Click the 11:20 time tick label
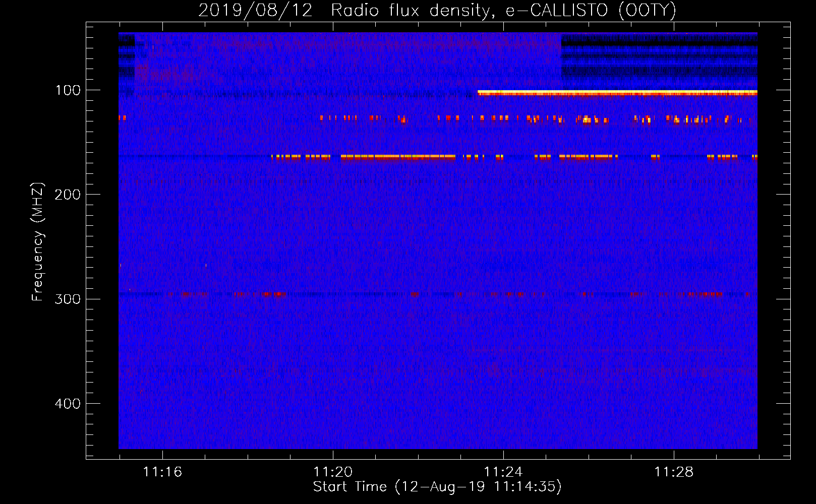816x504 pixels. (333, 472)
